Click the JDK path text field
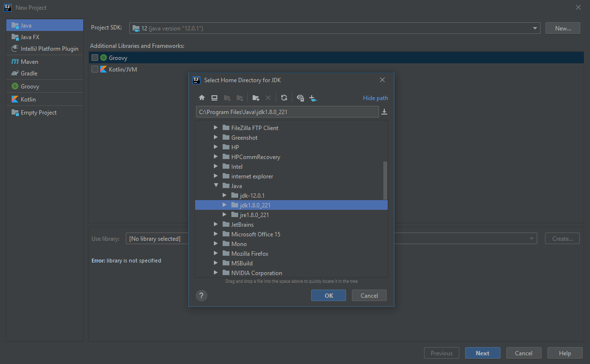The width and height of the screenshot is (590, 364). [x=287, y=112]
